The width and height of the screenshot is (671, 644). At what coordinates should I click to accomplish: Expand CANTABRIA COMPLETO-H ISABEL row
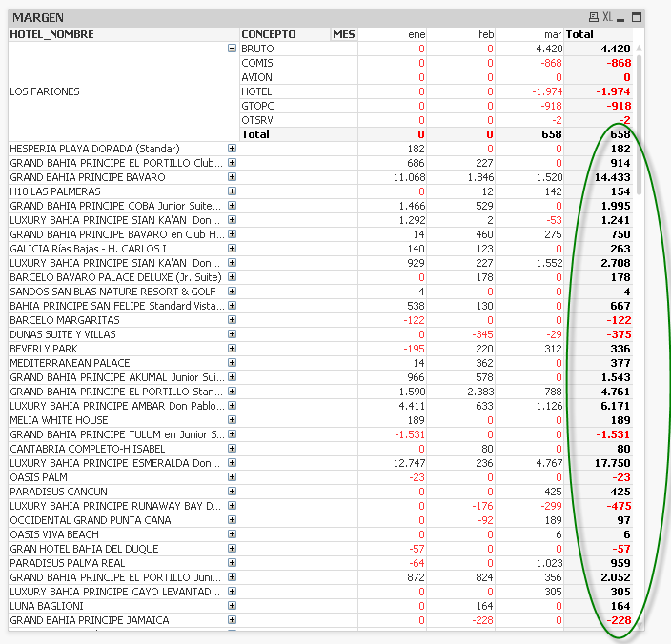pos(232,449)
